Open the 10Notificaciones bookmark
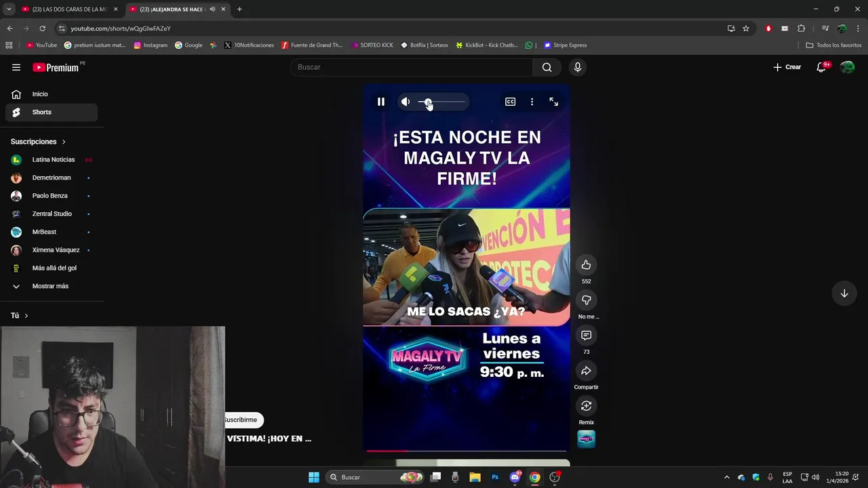Image resolution: width=868 pixels, height=488 pixels. click(x=249, y=45)
